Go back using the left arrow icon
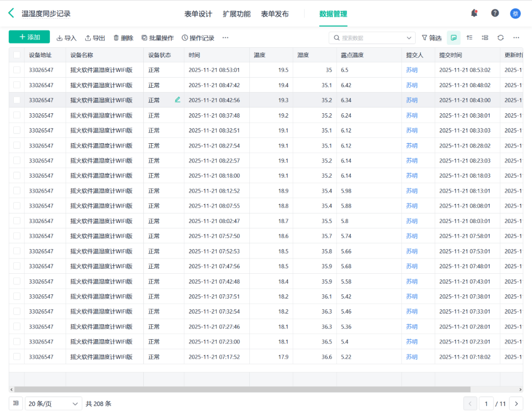This screenshot has width=532, height=414. [11, 13]
